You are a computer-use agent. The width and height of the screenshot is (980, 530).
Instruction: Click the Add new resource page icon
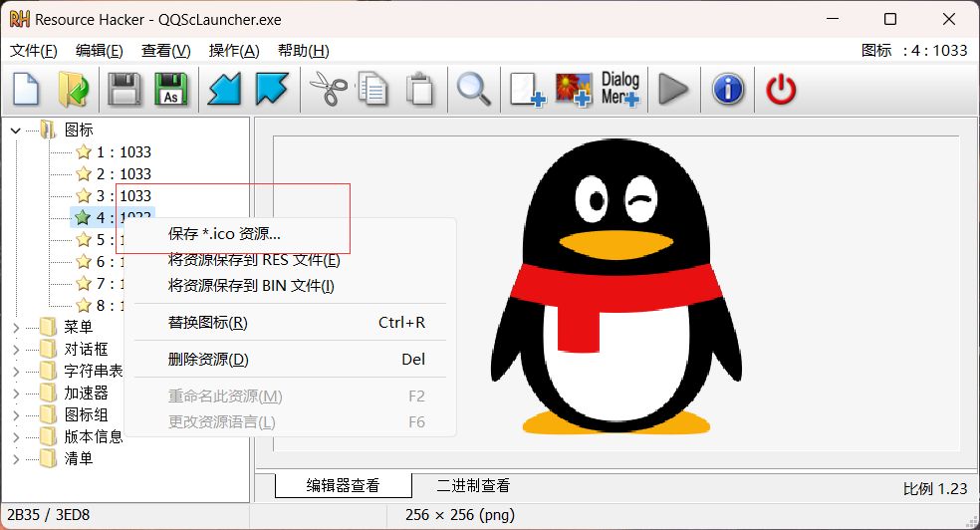click(527, 90)
